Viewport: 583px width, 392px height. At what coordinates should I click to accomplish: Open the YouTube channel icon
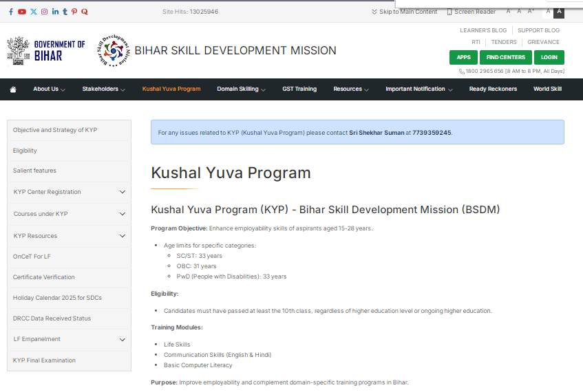click(x=22, y=12)
